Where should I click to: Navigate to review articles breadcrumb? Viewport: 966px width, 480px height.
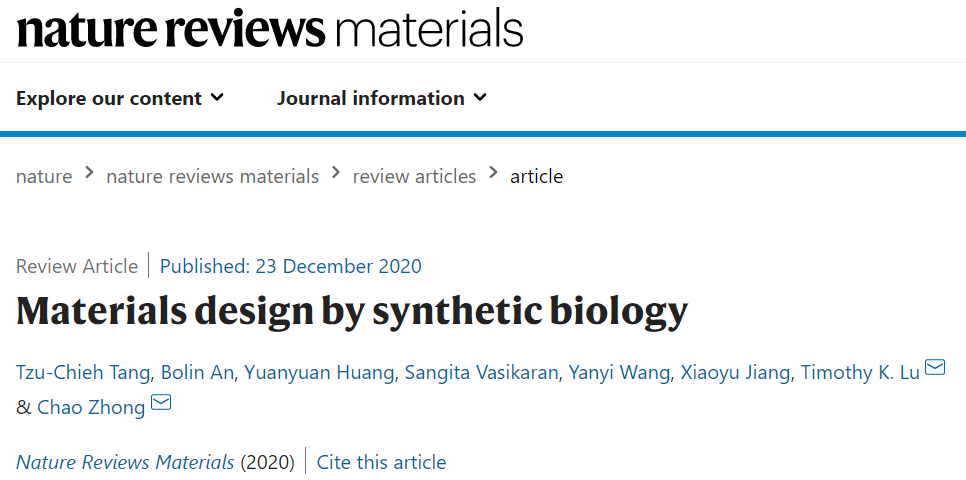414,176
